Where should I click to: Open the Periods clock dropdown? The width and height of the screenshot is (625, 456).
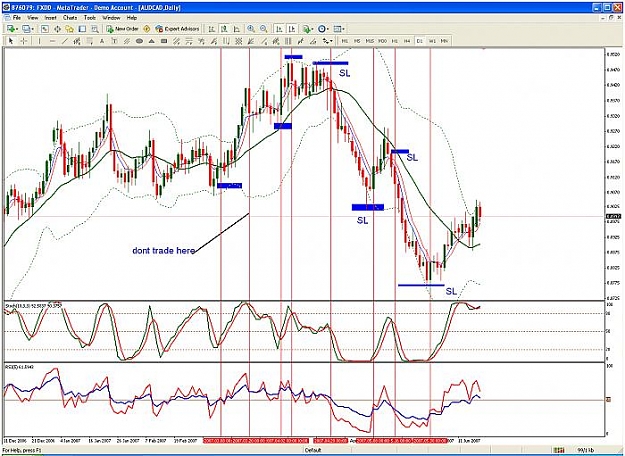tap(323, 29)
